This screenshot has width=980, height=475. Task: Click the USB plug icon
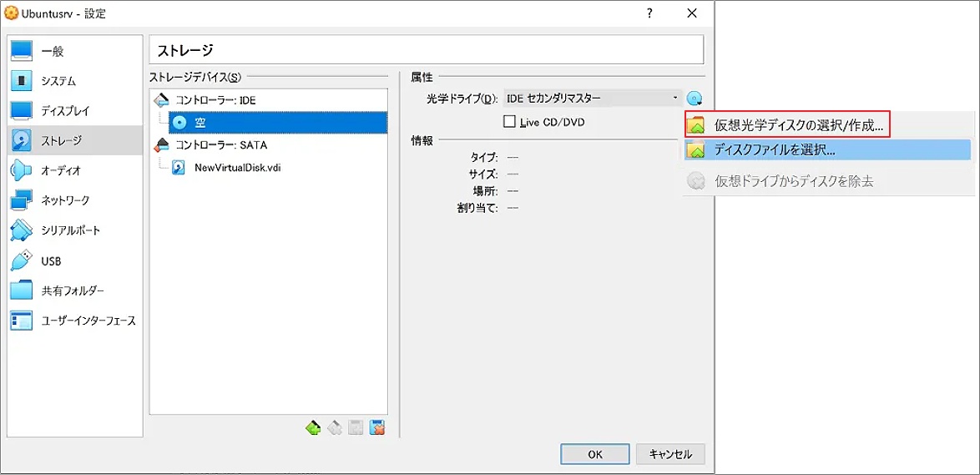tap(21, 261)
